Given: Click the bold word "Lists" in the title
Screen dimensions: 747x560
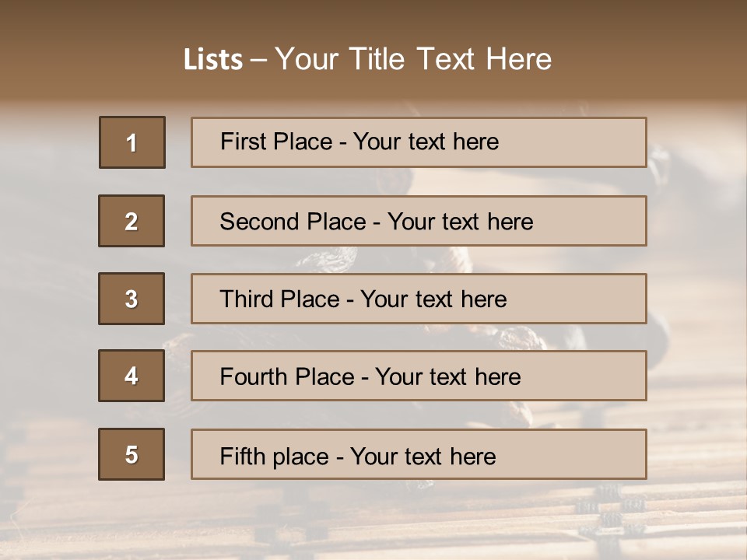Looking at the screenshot, I should click(213, 60).
